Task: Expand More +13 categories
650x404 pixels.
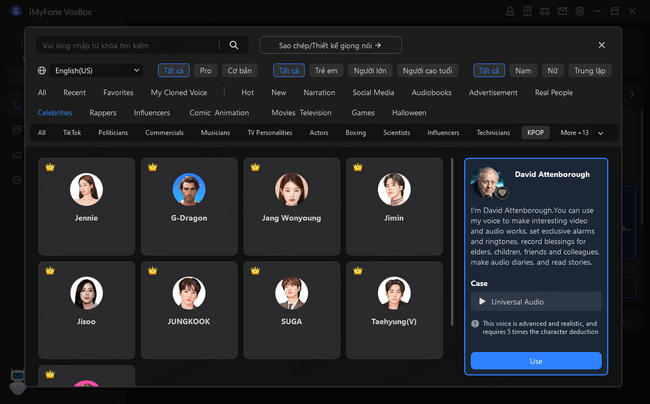Action: pyautogui.click(x=582, y=133)
